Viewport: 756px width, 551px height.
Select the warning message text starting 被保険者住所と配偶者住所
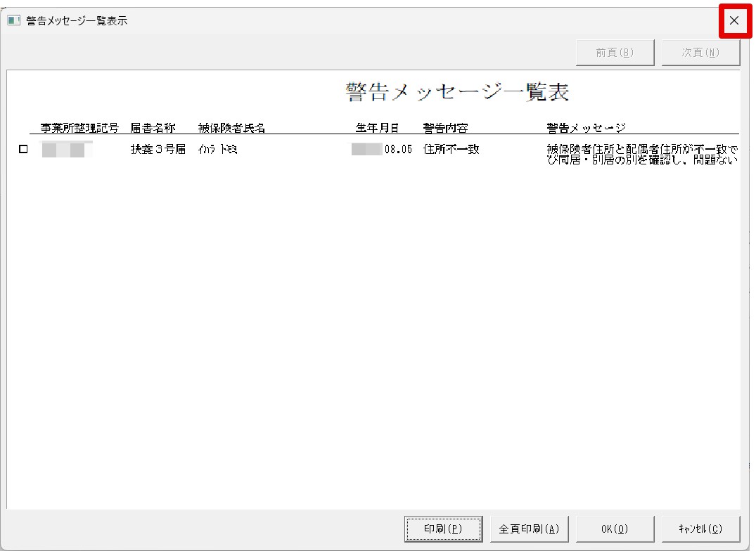(642, 154)
